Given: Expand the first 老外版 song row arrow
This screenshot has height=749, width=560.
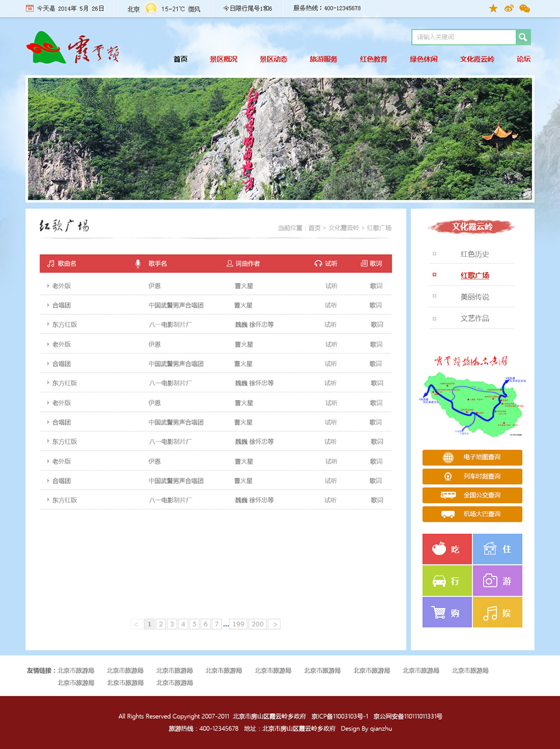Looking at the screenshot, I should [x=48, y=286].
